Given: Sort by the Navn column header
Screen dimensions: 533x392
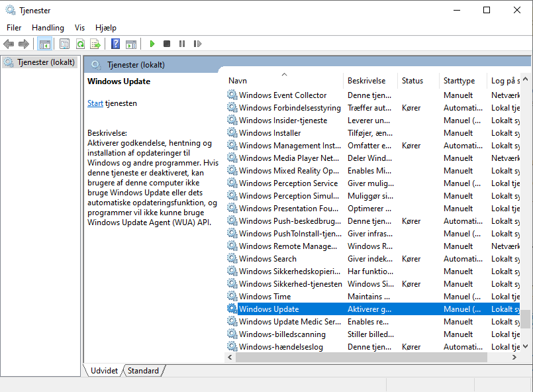Looking at the screenshot, I should click(x=284, y=81).
